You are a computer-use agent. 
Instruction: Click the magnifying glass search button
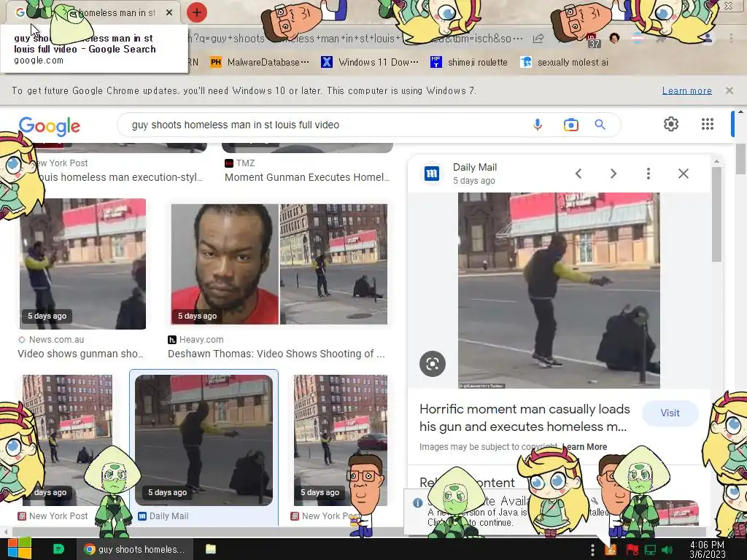[600, 125]
